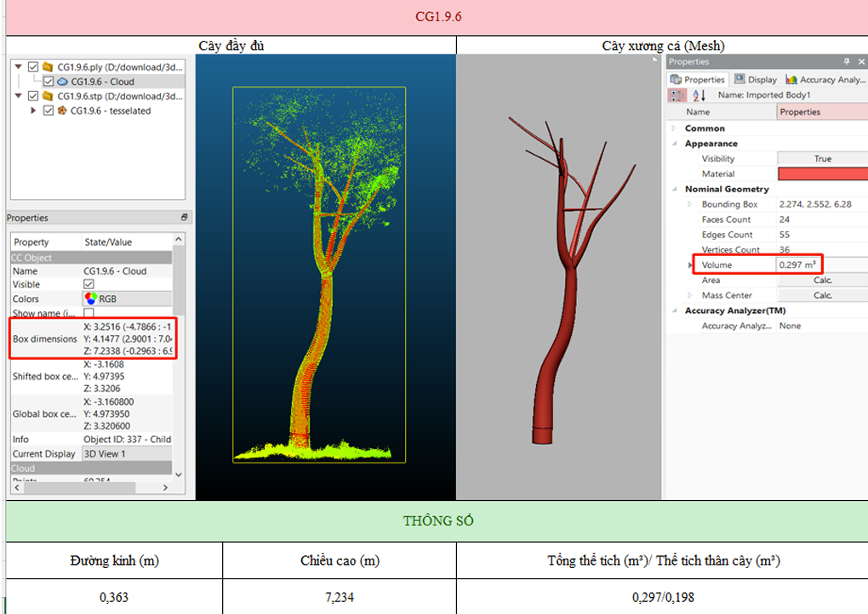Click the cloud icon beside CG1.9.6 - Cloud
868x614 pixels.
(61, 82)
